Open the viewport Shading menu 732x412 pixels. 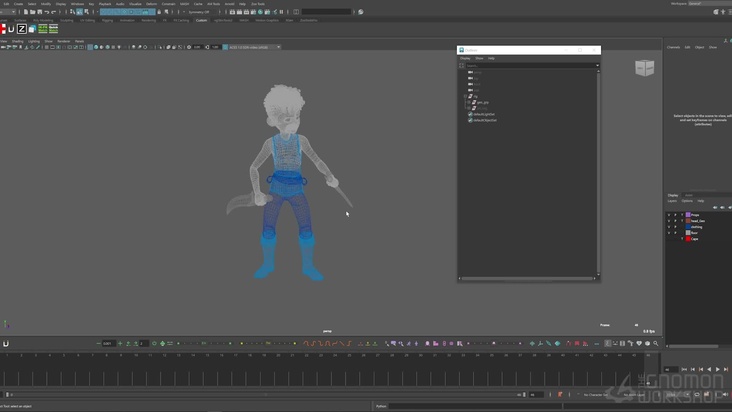click(x=17, y=41)
